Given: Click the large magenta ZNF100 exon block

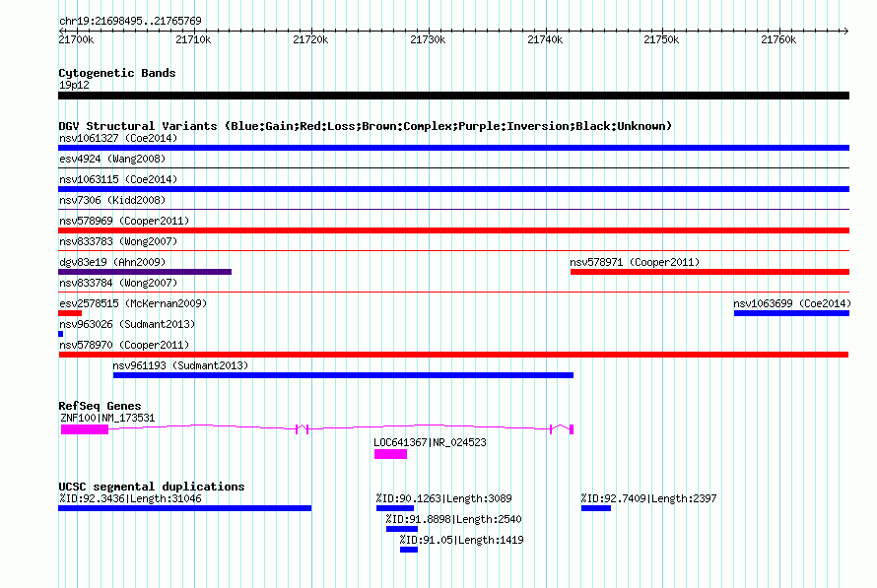Looking at the screenshot, I should pos(85,429).
